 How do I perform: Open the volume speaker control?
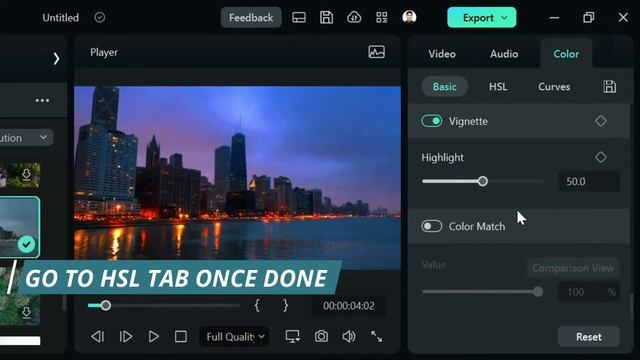[x=349, y=337]
